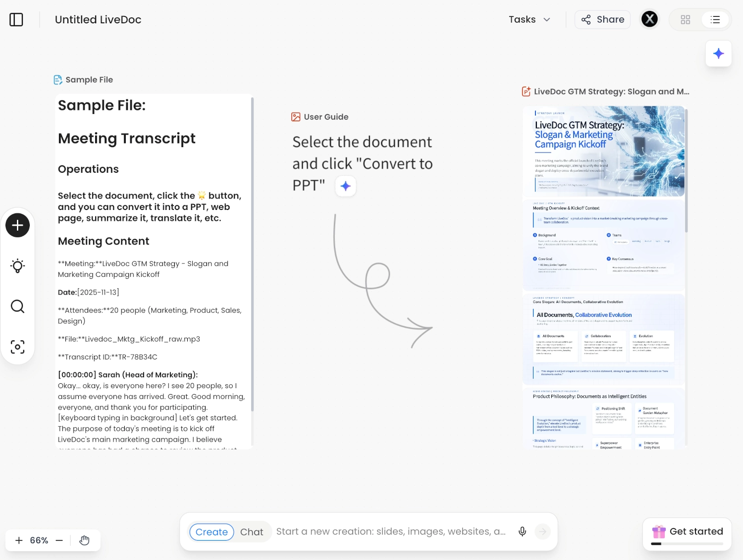Zoom in with the plus button
Image resolution: width=743 pixels, height=560 pixels.
(x=19, y=540)
